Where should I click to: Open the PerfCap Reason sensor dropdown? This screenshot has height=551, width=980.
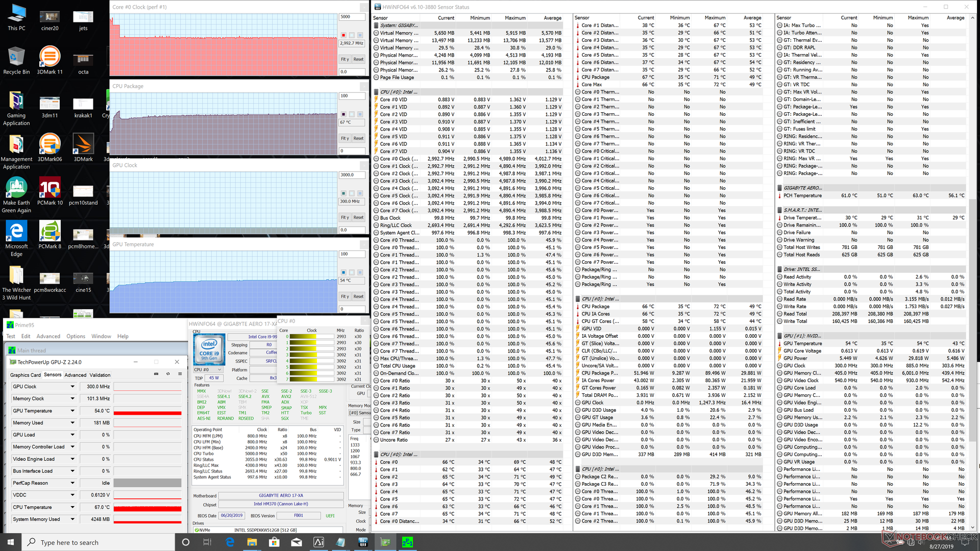[x=72, y=483]
